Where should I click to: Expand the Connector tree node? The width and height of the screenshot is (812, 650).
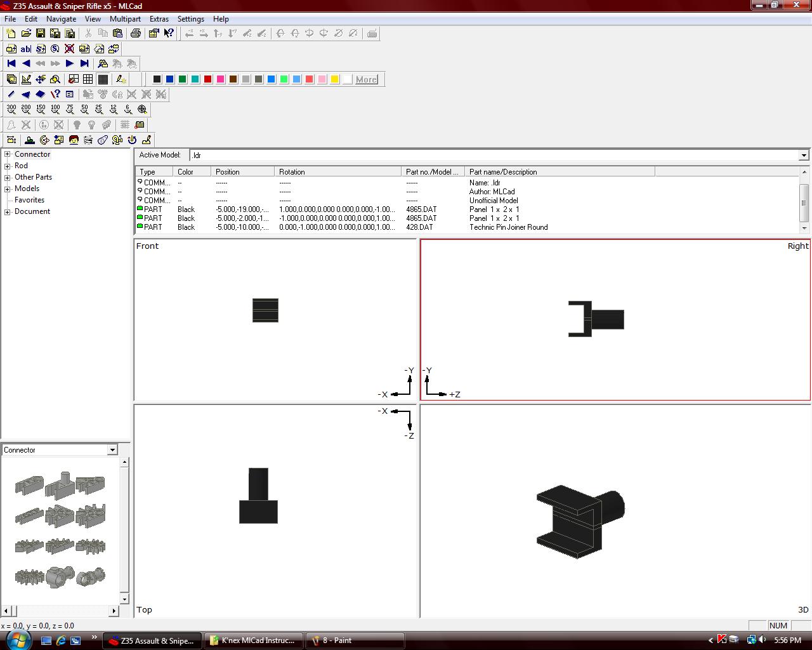coord(8,154)
